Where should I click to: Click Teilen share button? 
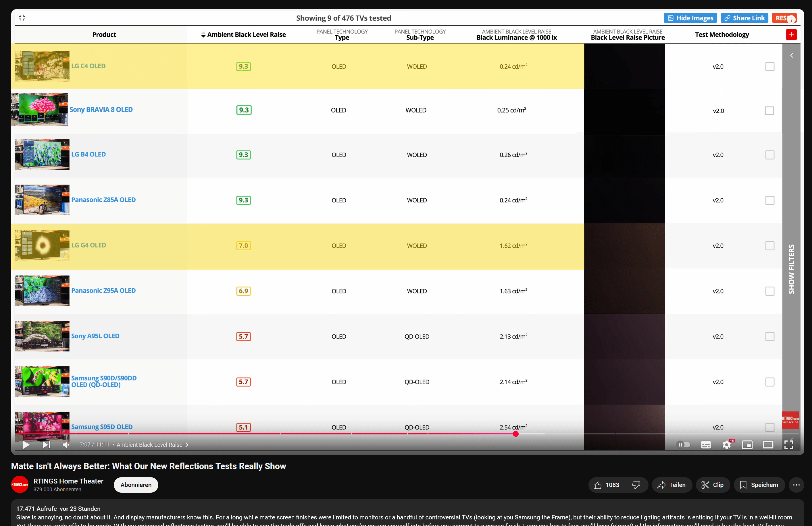[671, 485]
